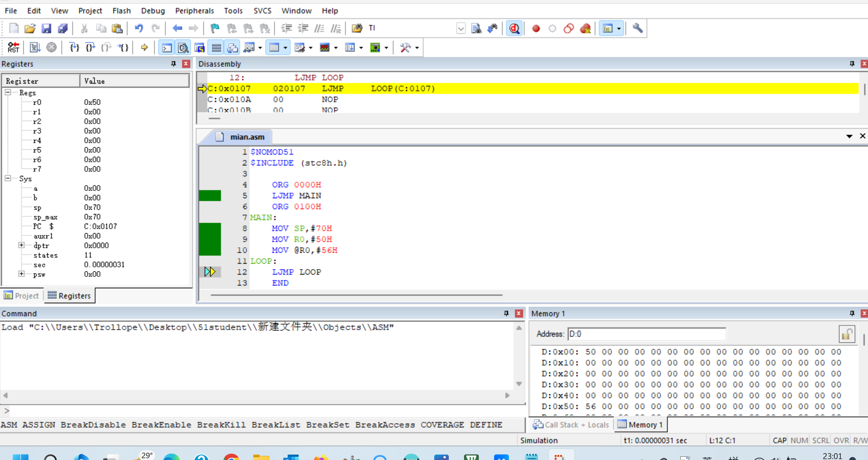Click Enable/Disable Breakpoint hollow circle icon
This screenshot has width=868, height=460.
click(552, 28)
